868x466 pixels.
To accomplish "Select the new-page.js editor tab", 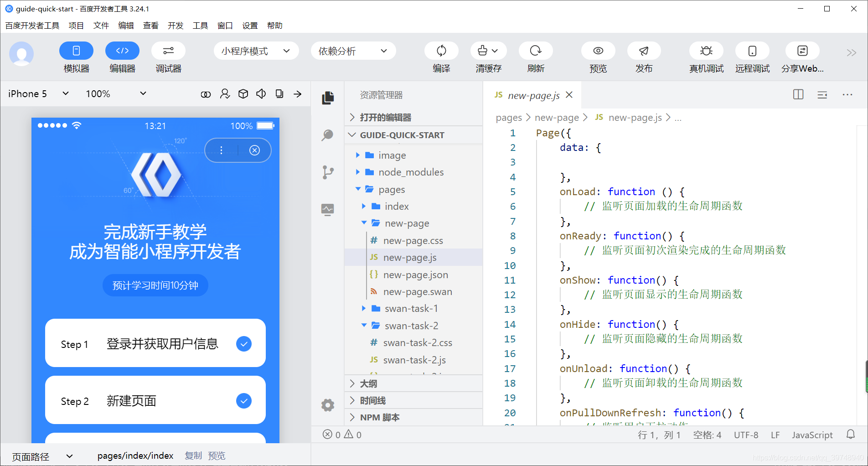I will tap(532, 95).
